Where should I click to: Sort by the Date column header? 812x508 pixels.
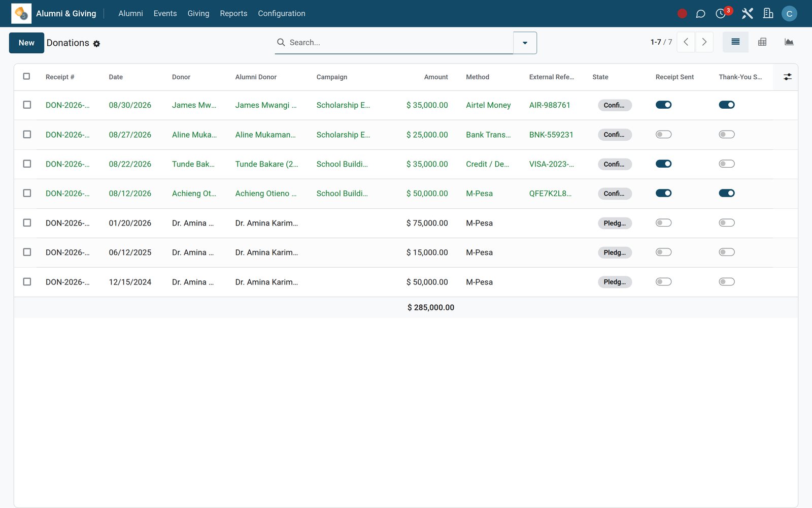point(116,77)
